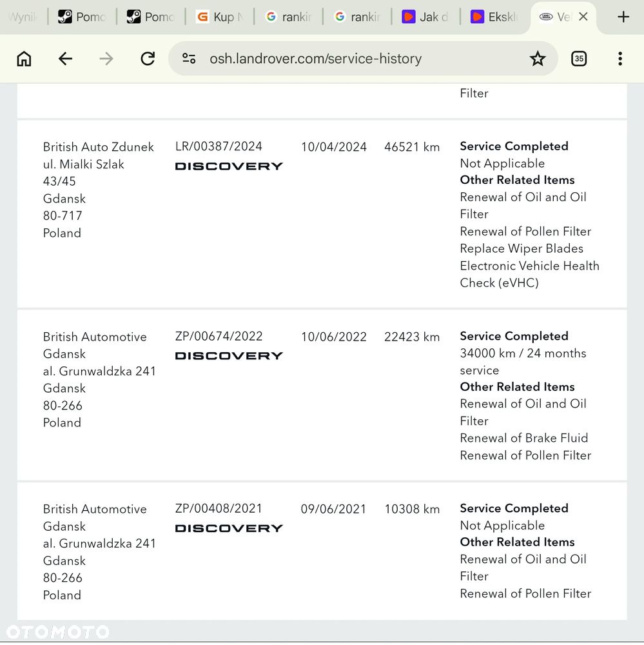Click Service Completed heading for 09/06/2021
Screen dimensions: 644x645
point(514,508)
